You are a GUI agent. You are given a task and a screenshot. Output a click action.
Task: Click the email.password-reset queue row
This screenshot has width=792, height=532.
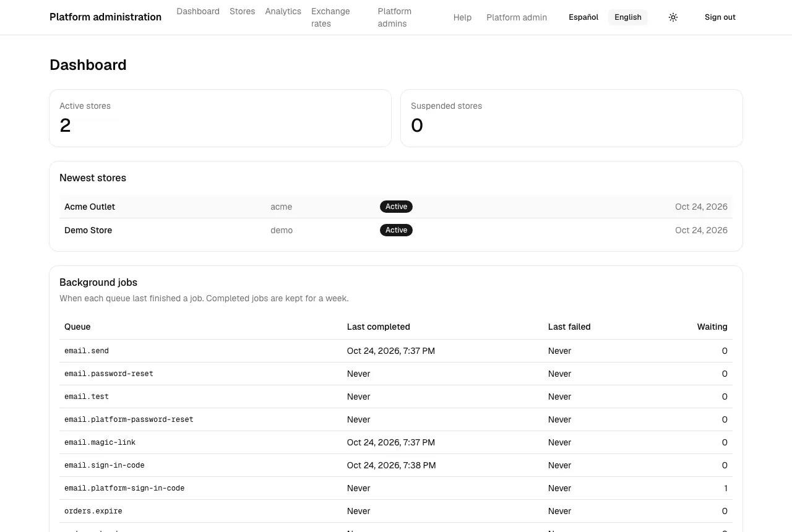tap(396, 374)
